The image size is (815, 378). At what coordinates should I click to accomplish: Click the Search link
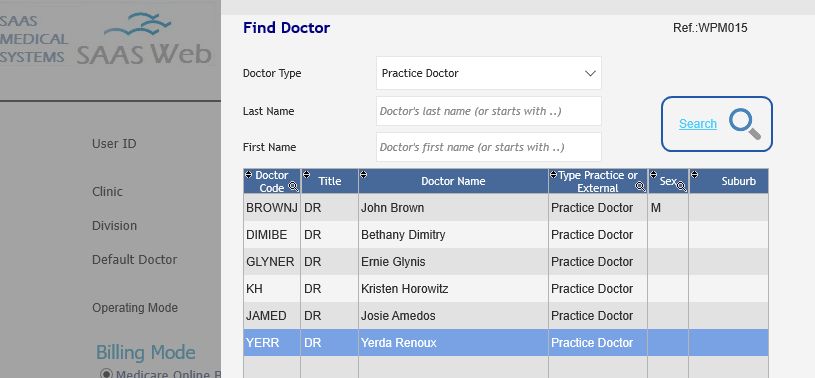(x=698, y=124)
